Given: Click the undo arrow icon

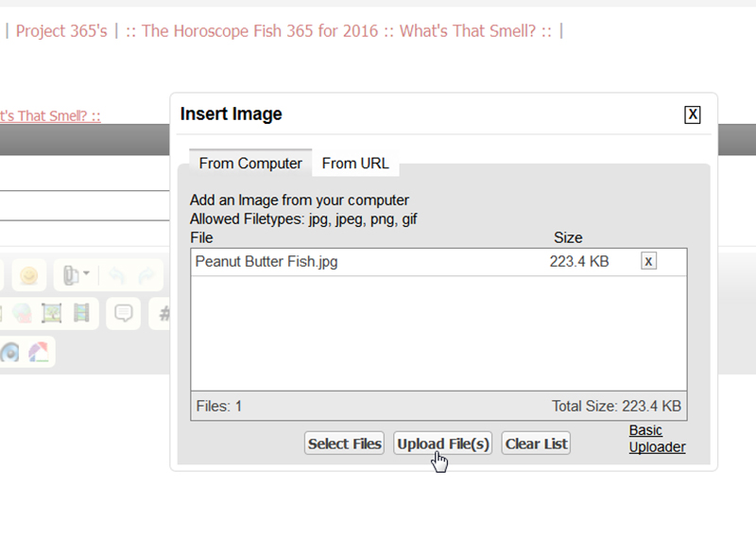Looking at the screenshot, I should tap(115, 275).
